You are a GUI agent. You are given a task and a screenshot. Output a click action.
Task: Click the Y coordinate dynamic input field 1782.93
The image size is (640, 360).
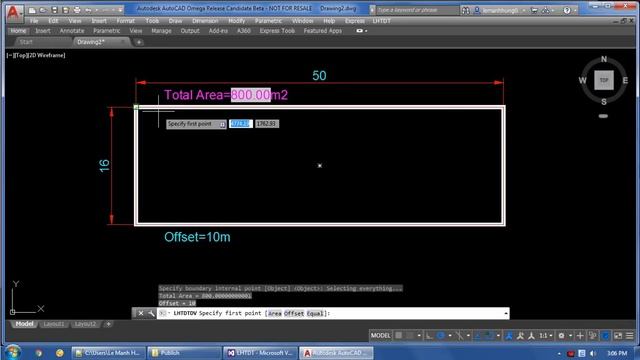point(267,124)
